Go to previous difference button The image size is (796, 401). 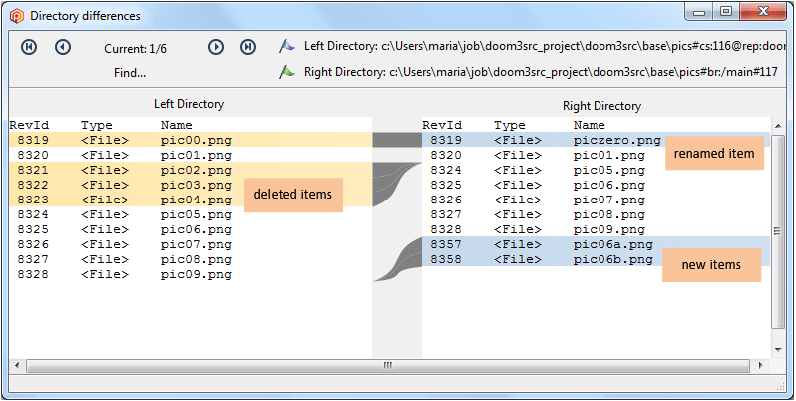(63, 47)
